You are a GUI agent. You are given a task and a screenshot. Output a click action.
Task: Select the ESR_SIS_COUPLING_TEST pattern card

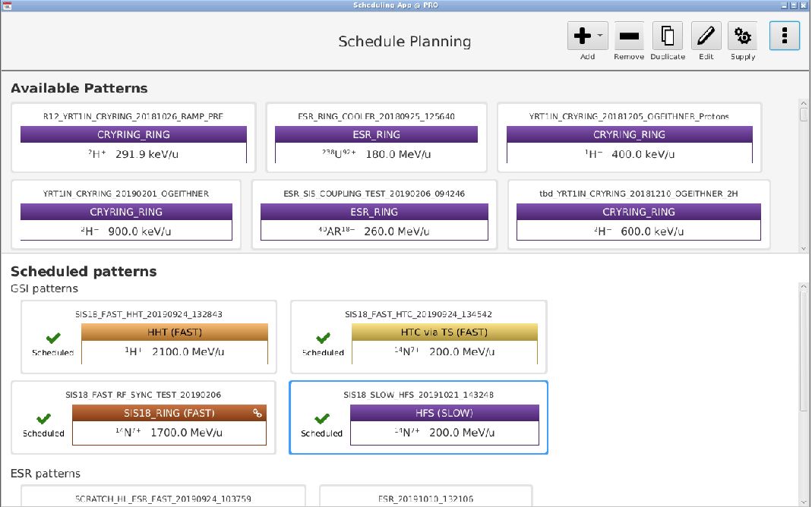click(374, 215)
